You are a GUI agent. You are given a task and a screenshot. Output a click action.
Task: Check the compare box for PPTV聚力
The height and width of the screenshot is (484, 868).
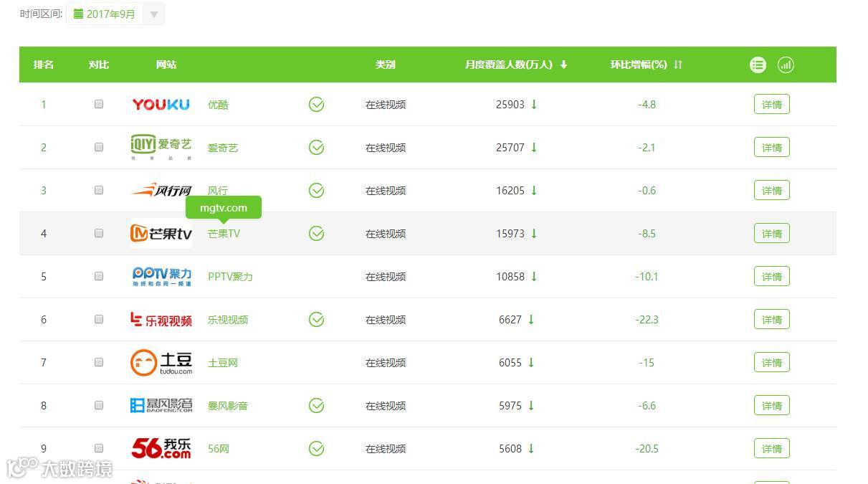[99, 276]
